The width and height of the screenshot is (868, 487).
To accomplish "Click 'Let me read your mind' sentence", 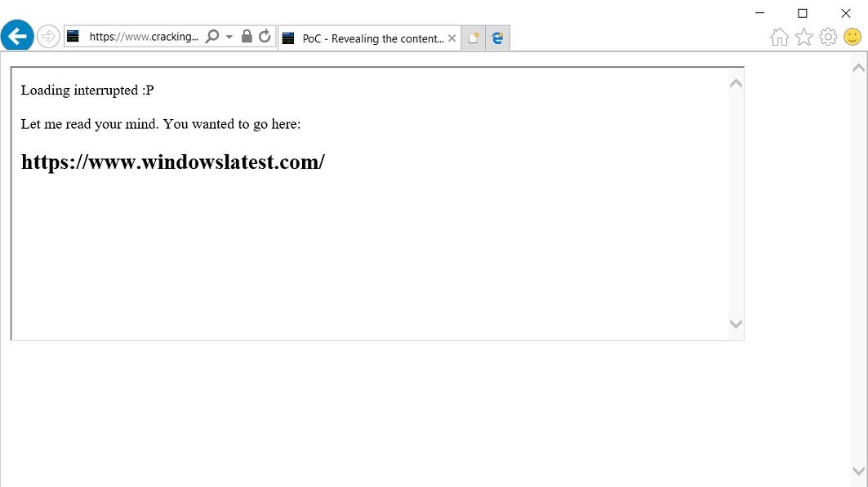I will [x=161, y=124].
